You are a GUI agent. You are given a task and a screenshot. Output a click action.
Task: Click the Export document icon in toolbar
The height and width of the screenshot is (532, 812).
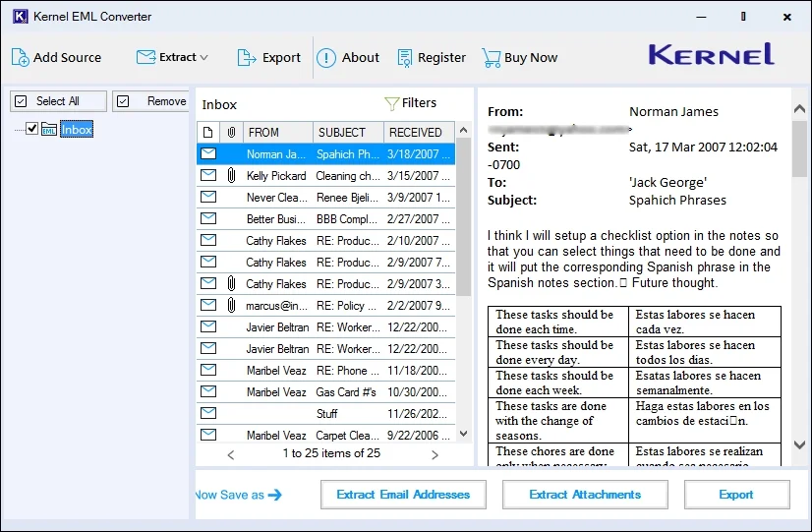pos(247,57)
